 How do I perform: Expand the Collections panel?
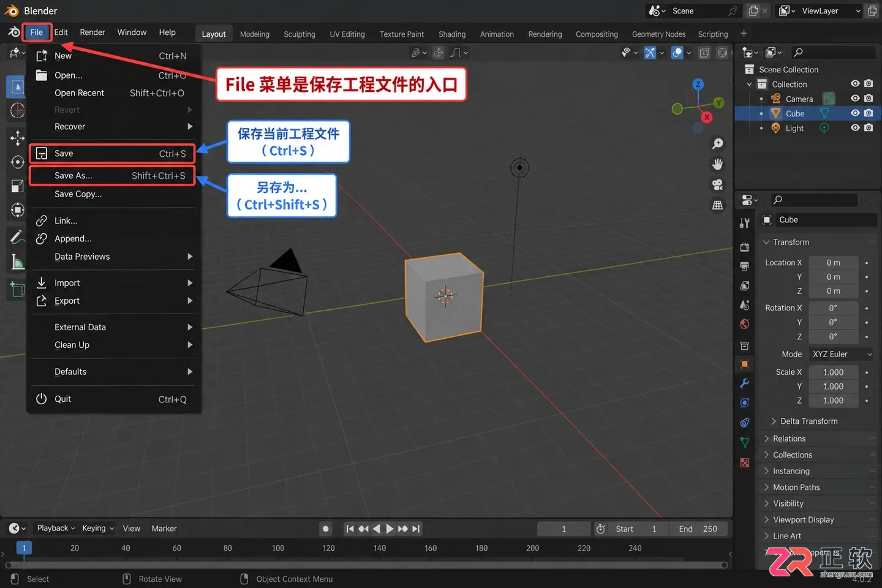[792, 455]
